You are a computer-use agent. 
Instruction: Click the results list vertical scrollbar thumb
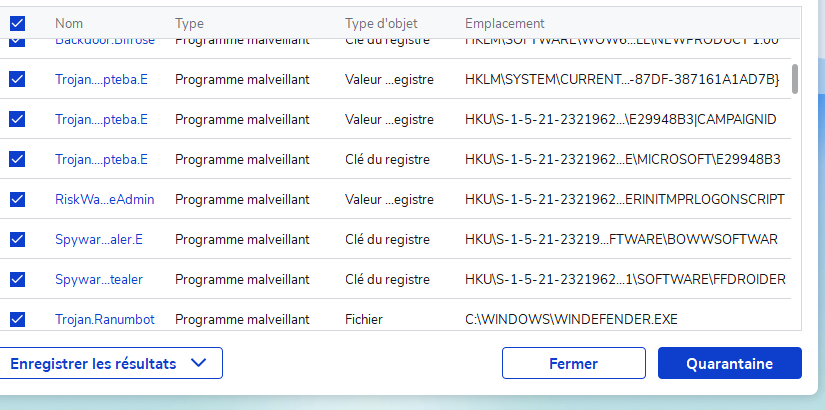[795, 79]
